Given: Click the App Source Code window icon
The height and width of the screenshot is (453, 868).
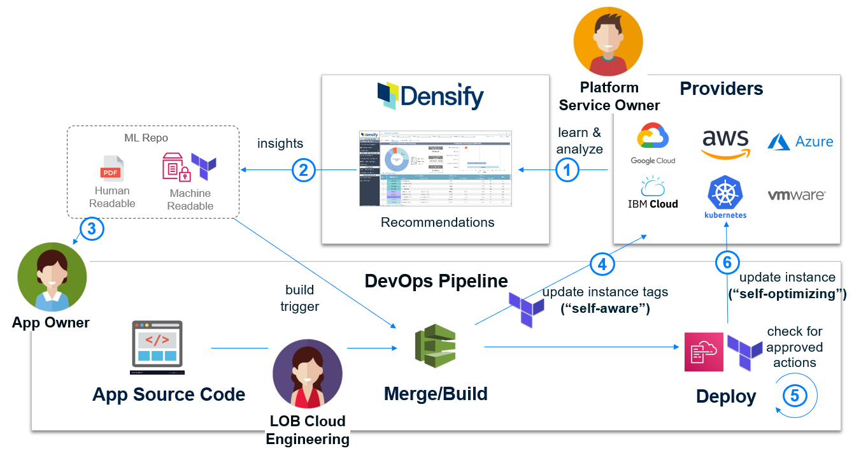Looking at the screenshot, I should pyautogui.click(x=157, y=347).
